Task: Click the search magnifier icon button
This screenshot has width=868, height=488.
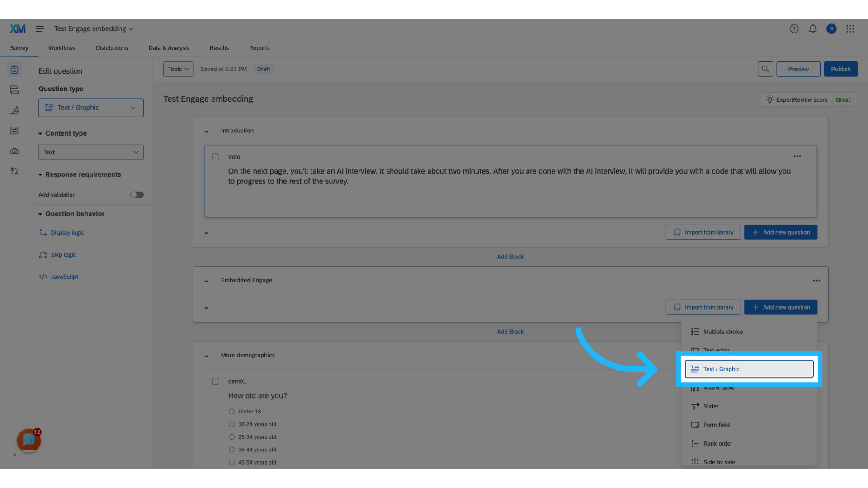Action: coord(765,69)
